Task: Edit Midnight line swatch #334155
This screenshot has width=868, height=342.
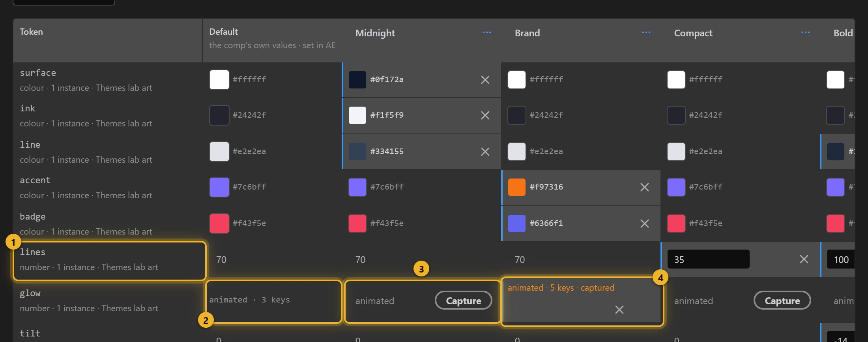Action: point(357,152)
